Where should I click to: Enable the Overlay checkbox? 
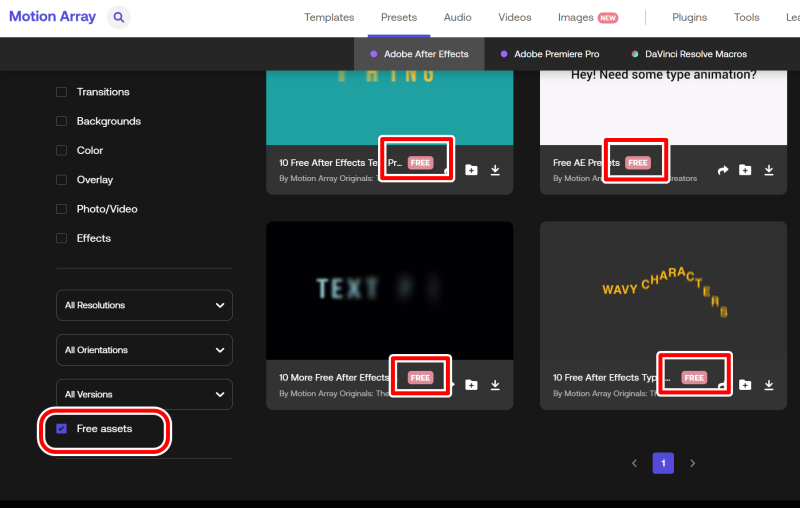point(61,180)
